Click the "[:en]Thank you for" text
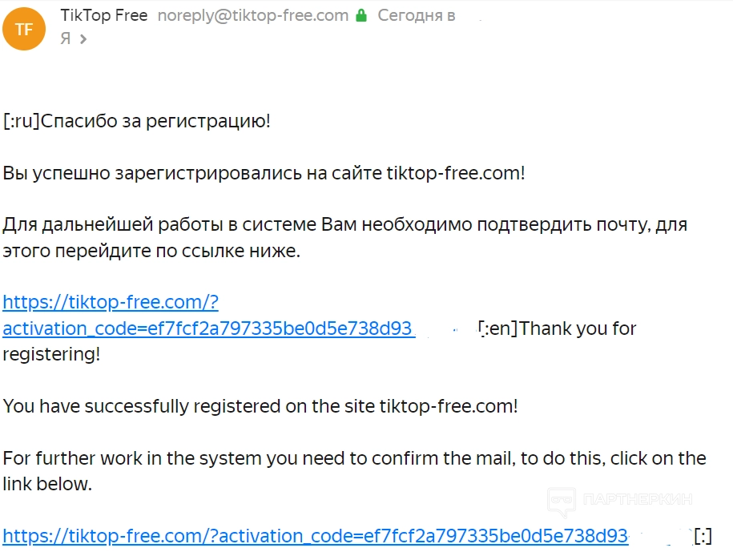Viewport: 733px width, 560px height. (558, 328)
